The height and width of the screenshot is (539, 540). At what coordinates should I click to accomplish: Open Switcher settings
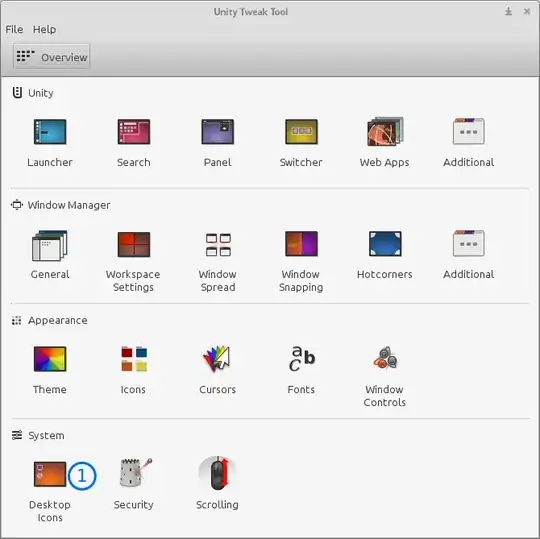[301, 132]
